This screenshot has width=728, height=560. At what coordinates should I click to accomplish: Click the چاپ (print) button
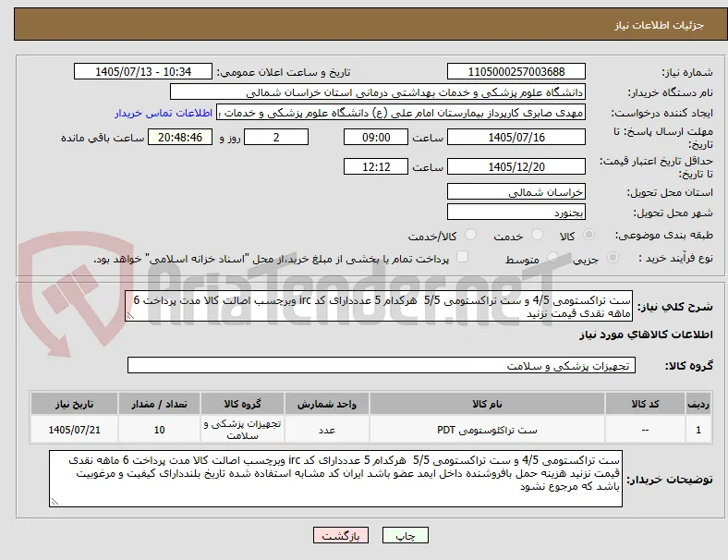[x=405, y=535]
